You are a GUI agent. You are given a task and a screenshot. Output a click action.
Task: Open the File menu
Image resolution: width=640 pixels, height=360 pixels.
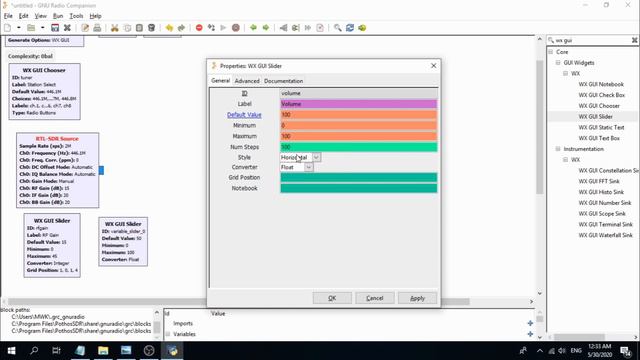tap(8, 16)
